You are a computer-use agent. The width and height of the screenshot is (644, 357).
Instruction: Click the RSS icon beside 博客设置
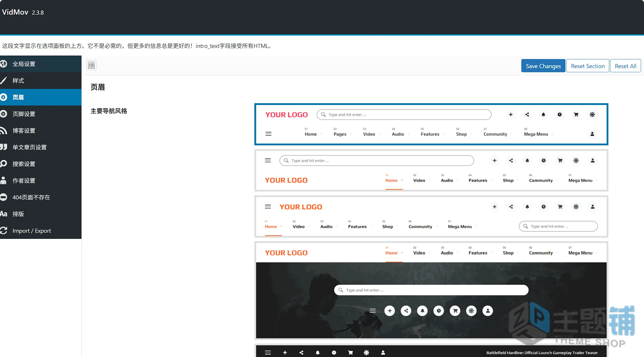(x=4, y=130)
